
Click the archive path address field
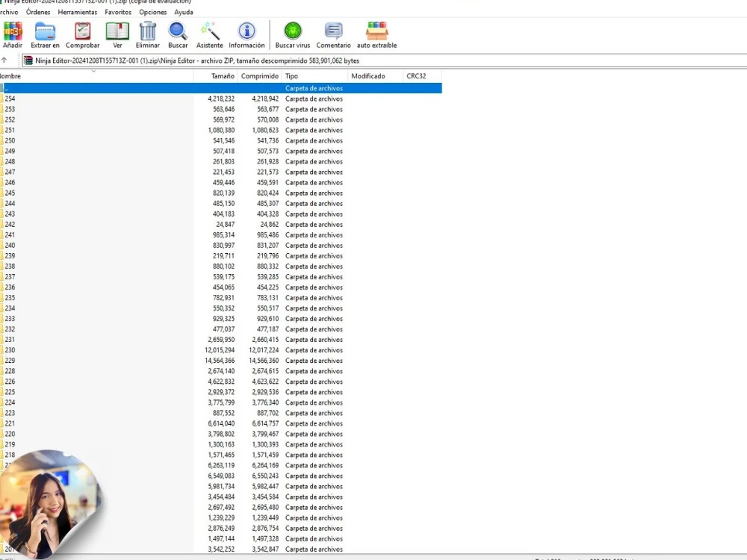point(383,60)
